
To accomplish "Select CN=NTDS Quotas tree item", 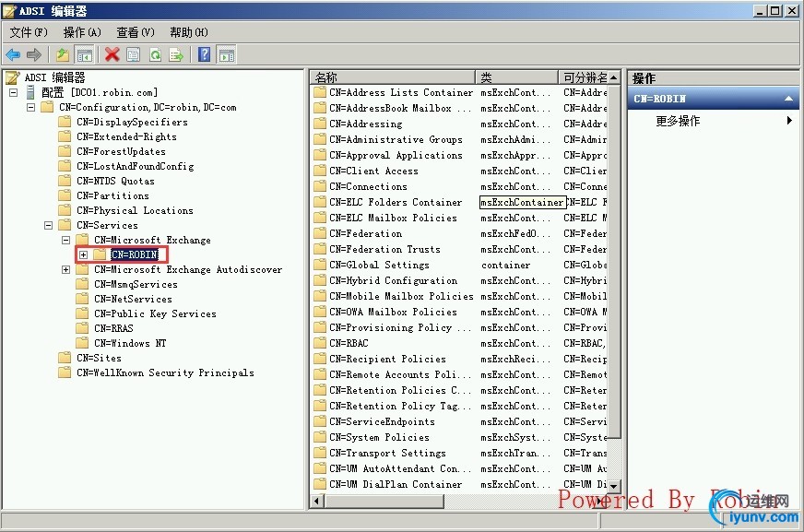I will (115, 181).
